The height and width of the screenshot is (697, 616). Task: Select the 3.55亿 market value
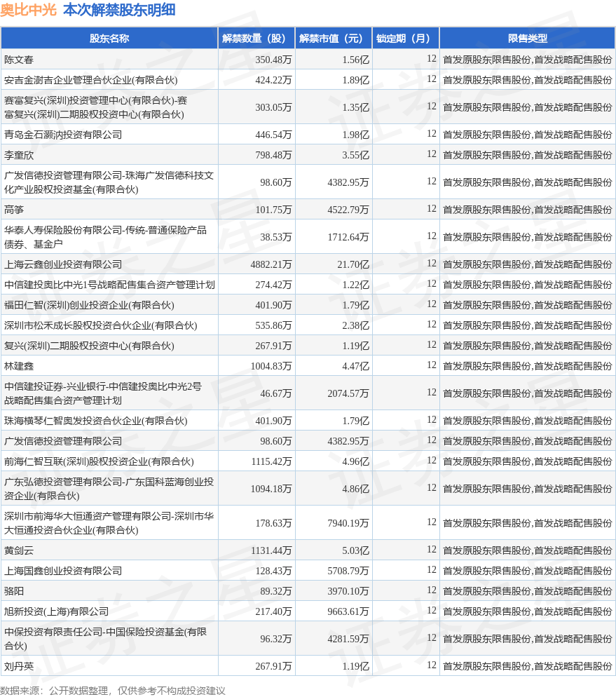(356, 155)
